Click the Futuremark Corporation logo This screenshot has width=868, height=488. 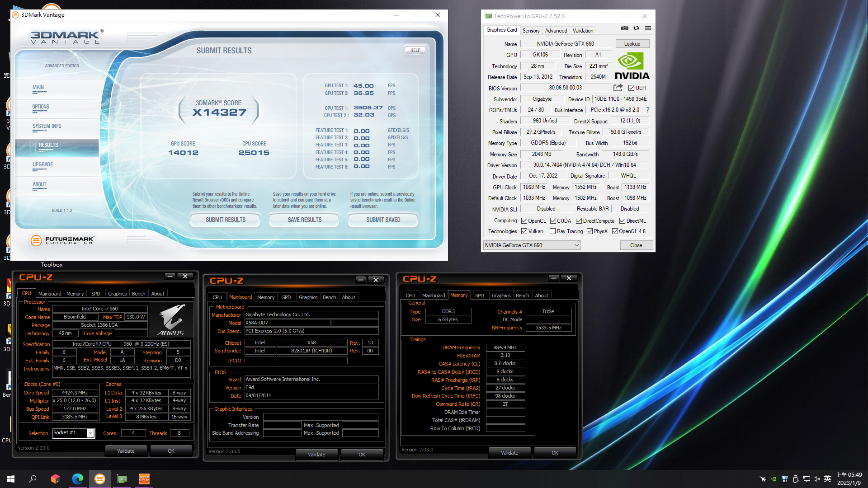coord(62,240)
